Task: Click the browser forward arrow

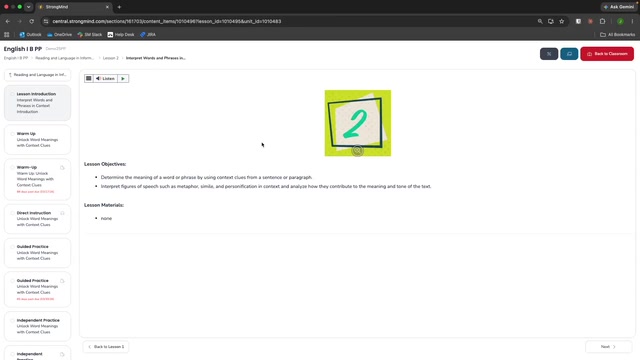Action: point(19,21)
